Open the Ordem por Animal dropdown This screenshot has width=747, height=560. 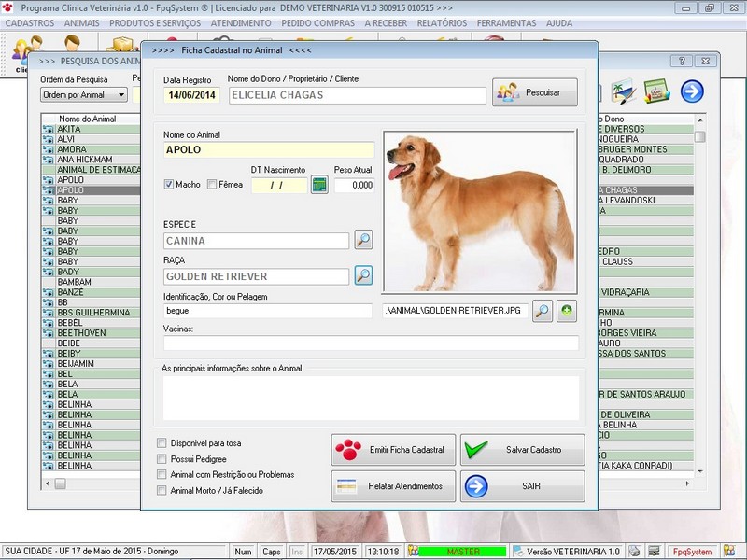tap(84, 95)
